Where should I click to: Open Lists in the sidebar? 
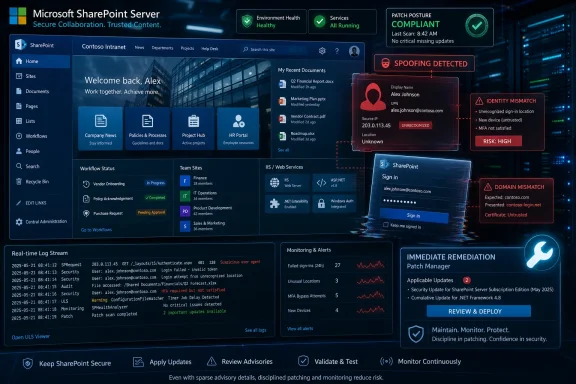coord(25,121)
